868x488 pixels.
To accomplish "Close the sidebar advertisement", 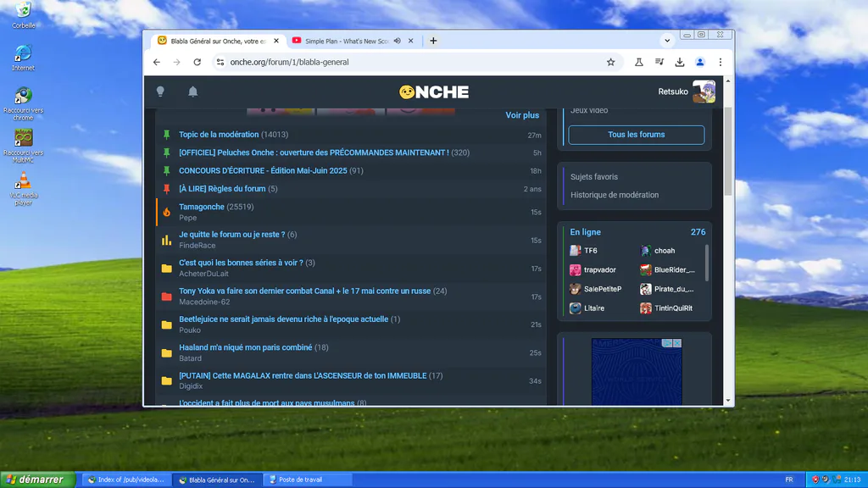I will click(x=677, y=343).
